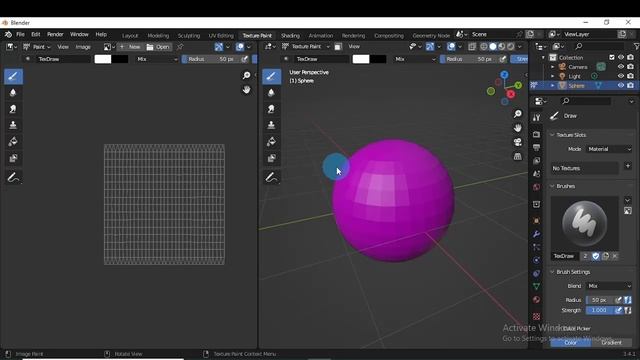
Task: Select the Draw tool in the 3D viewport toolbar
Action: point(271,76)
